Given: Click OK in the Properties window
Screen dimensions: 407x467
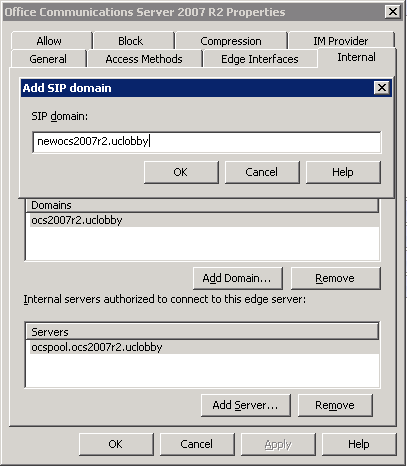Looking at the screenshot, I should click(x=116, y=444).
